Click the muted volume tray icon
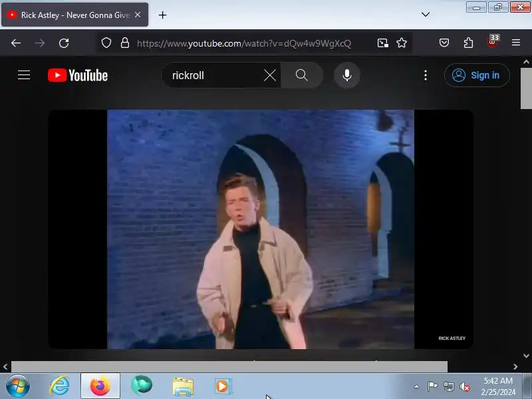The width and height of the screenshot is (532, 399). click(x=465, y=386)
